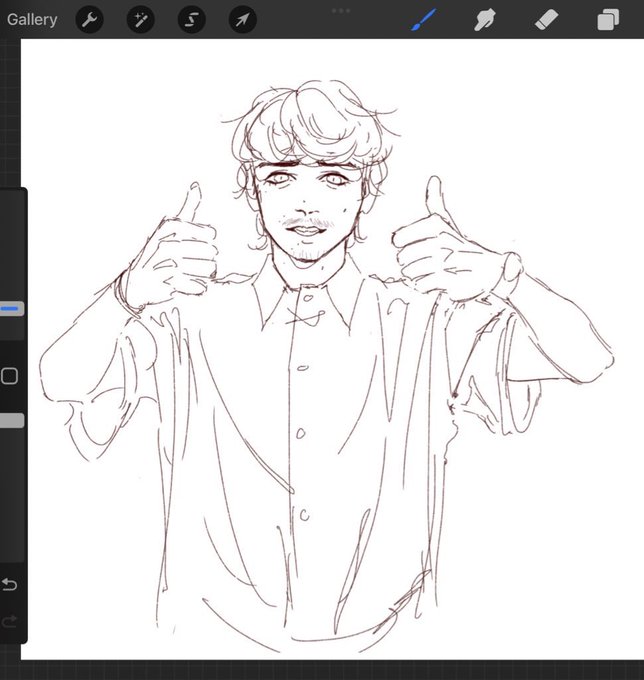The height and width of the screenshot is (680, 644).
Task: Activate the Transform arrow tool
Action: point(242,20)
